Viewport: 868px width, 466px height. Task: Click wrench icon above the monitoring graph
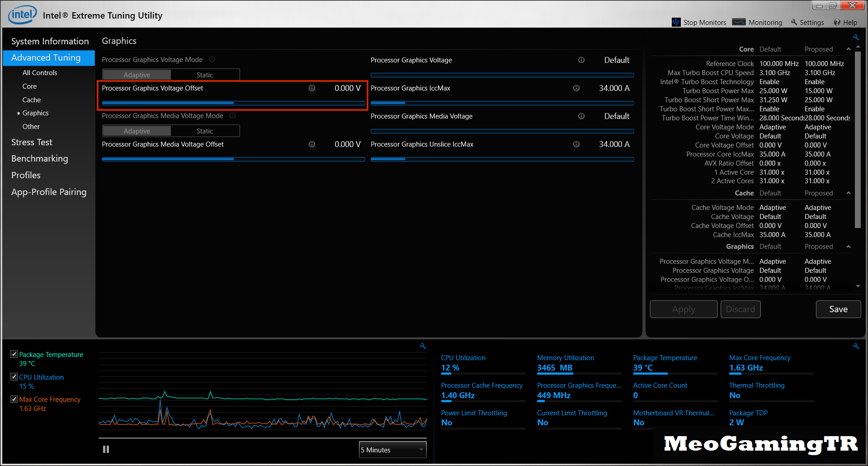[x=423, y=346]
